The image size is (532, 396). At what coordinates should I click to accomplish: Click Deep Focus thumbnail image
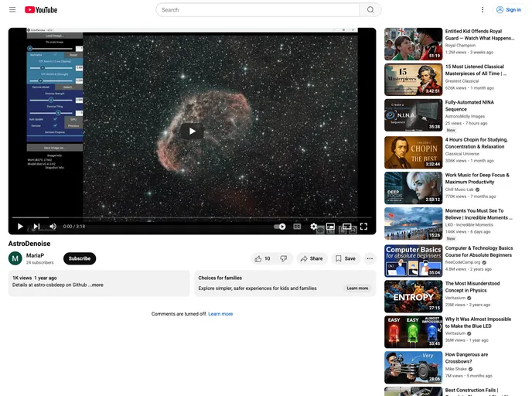pyautogui.click(x=413, y=188)
